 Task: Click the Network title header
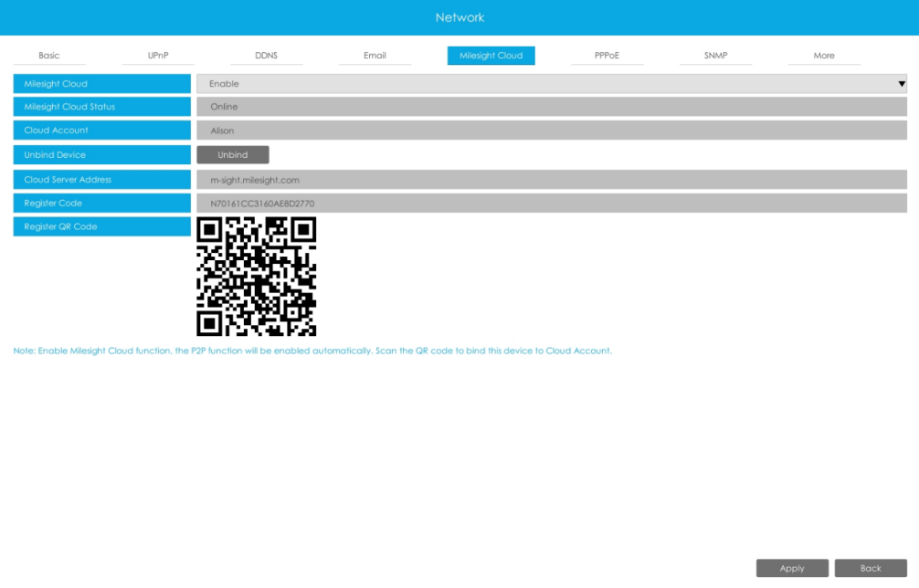pyautogui.click(x=459, y=17)
